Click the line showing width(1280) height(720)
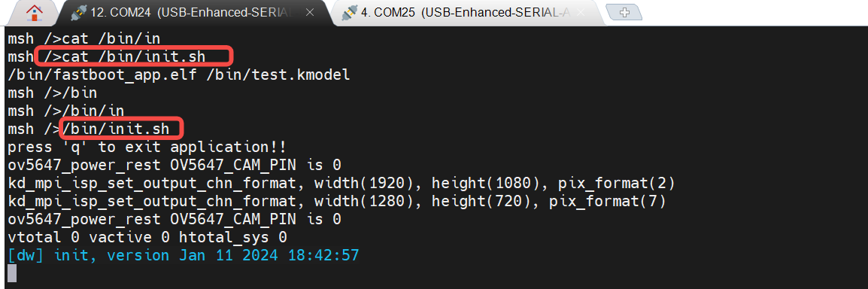 click(336, 202)
